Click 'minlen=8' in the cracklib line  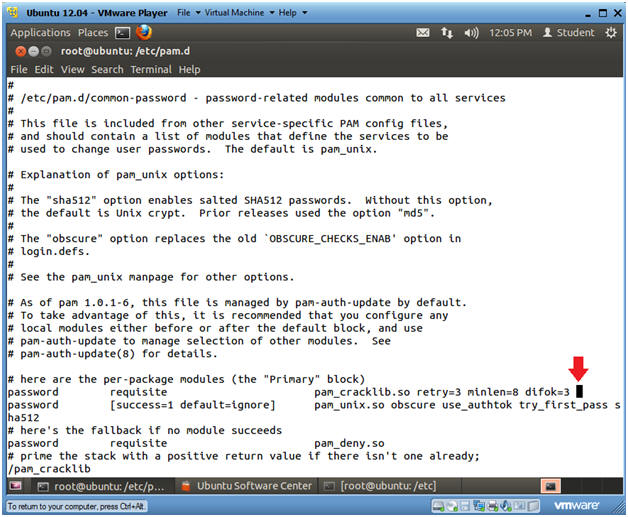pos(493,392)
